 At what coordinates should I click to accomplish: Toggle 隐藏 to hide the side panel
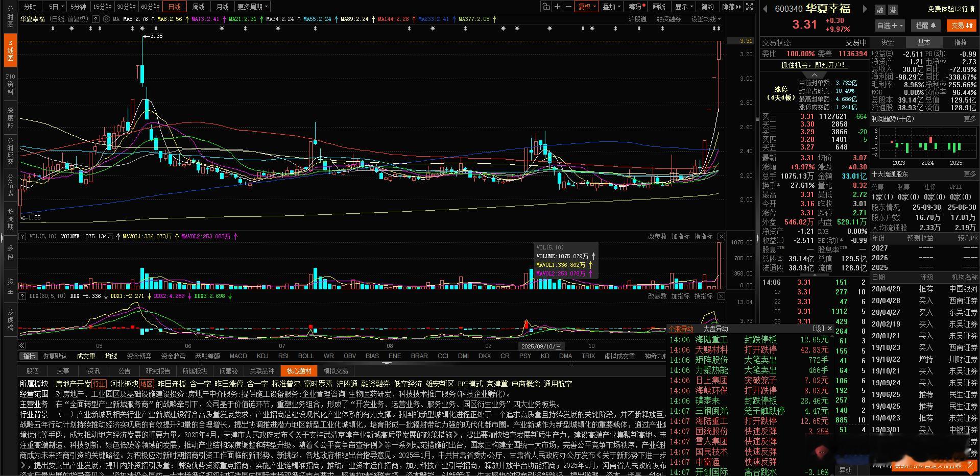pyautogui.click(x=731, y=7)
